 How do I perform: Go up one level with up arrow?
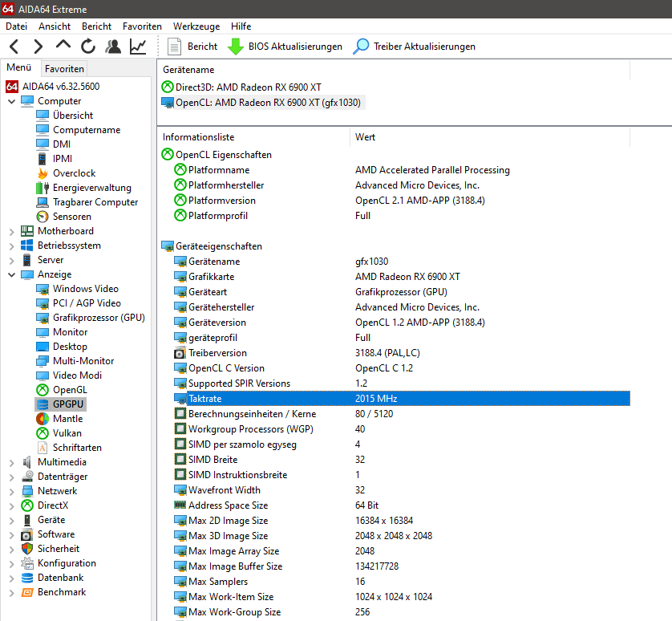(x=63, y=45)
